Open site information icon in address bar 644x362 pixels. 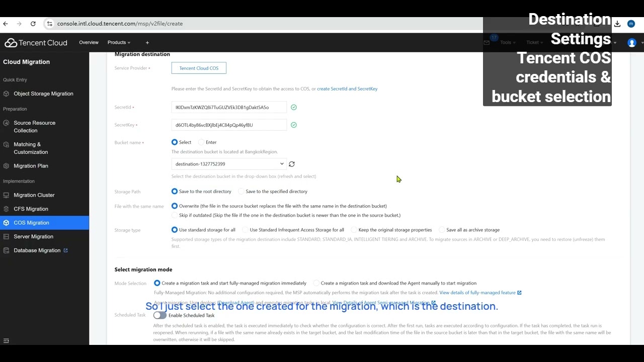point(49,24)
